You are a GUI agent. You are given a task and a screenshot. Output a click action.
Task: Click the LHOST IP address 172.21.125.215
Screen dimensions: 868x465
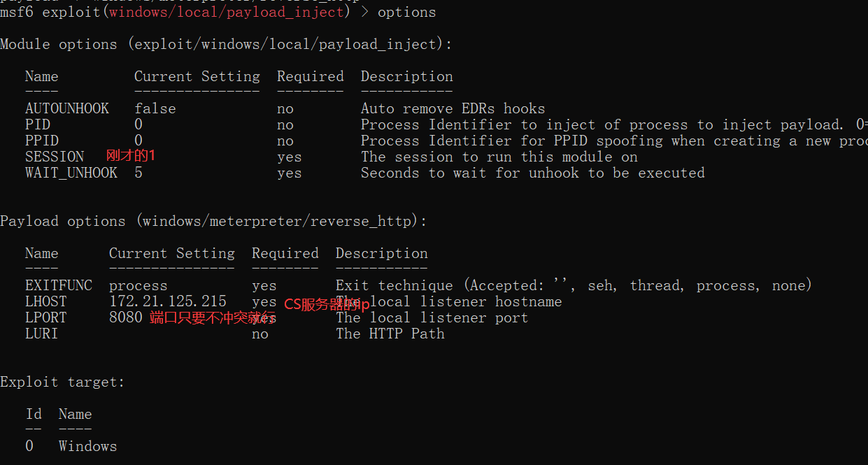pos(168,301)
